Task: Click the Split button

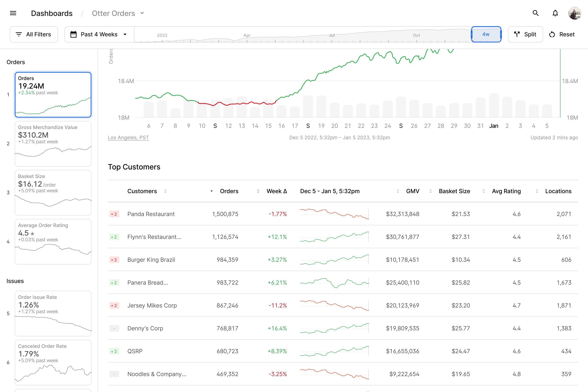Action: click(525, 34)
